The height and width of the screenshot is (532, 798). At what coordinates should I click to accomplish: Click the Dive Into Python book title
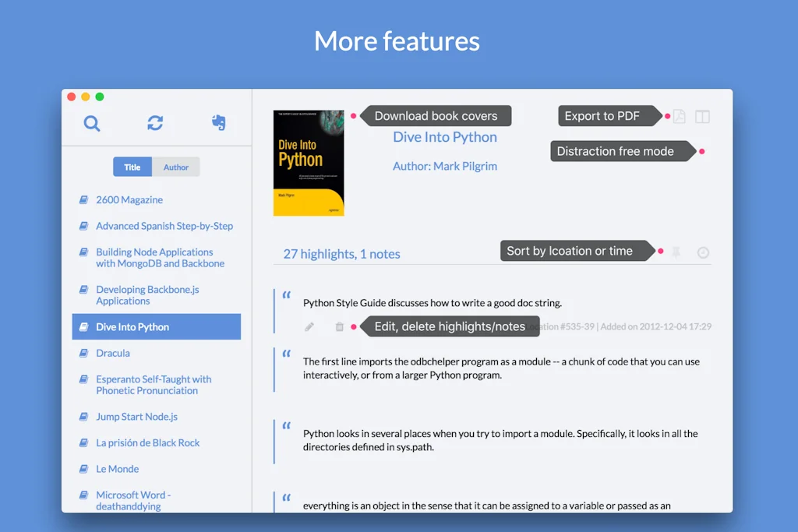[445, 136]
